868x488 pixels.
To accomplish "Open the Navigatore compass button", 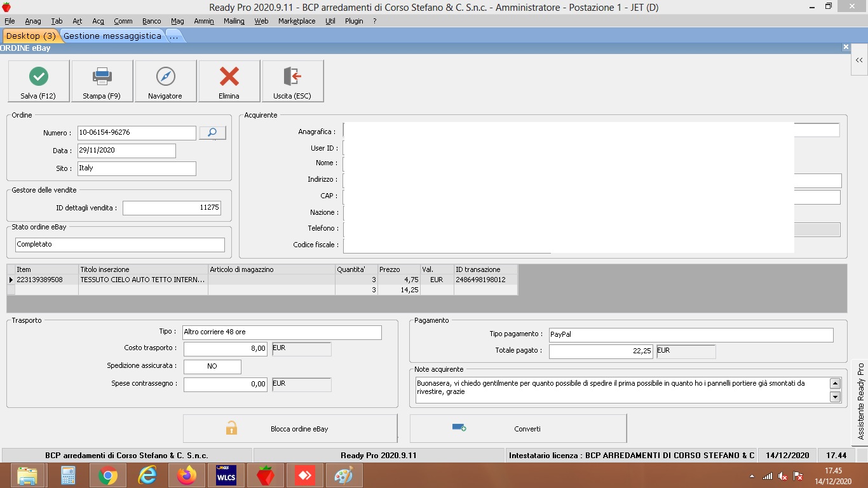I will click(165, 81).
